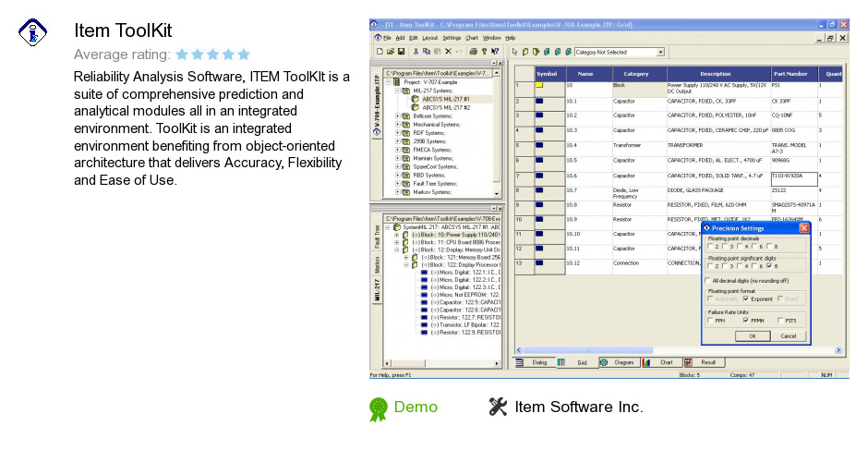Image resolution: width=868 pixels, height=450 pixels.
Task: Click the green Demo ribbon badge icon
Action: [x=379, y=409]
